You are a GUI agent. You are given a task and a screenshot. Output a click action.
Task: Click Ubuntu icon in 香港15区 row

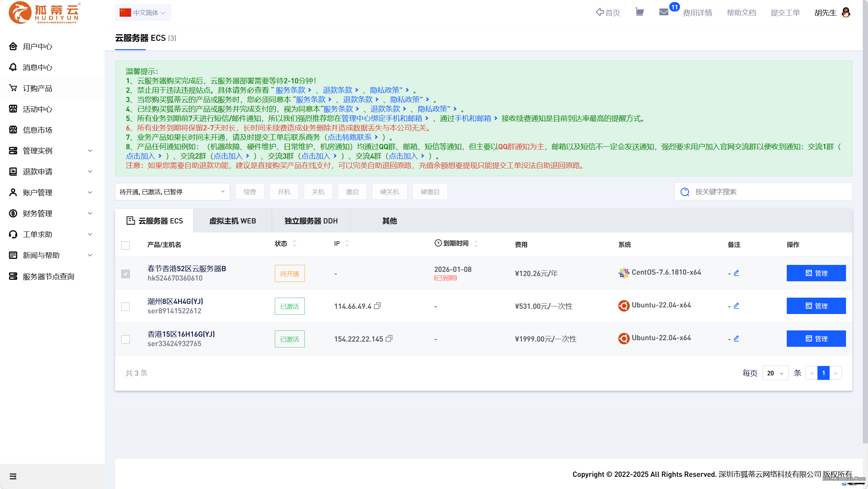click(624, 338)
